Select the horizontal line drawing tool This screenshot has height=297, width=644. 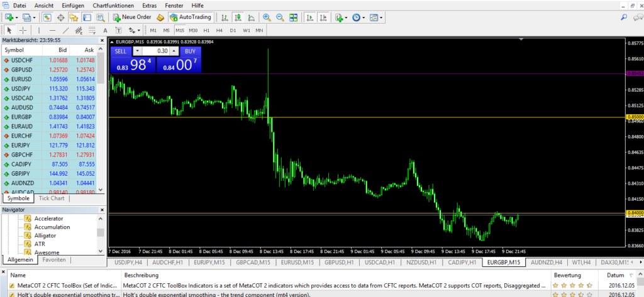[x=52, y=30]
